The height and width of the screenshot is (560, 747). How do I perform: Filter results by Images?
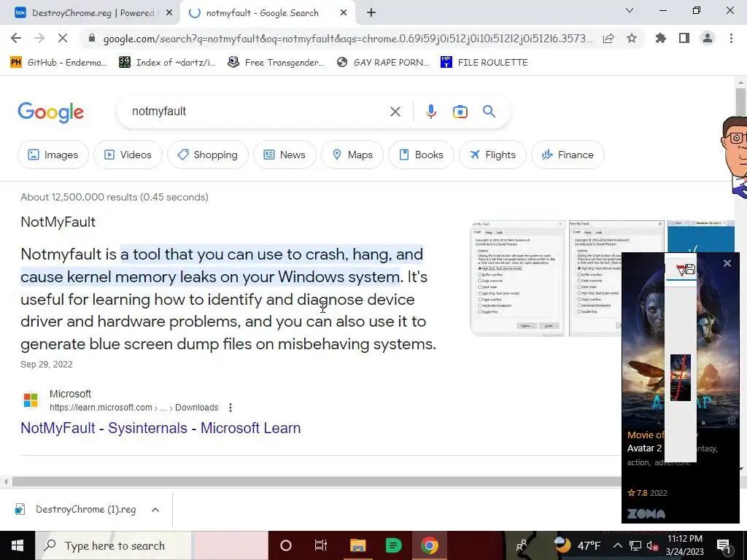click(53, 155)
